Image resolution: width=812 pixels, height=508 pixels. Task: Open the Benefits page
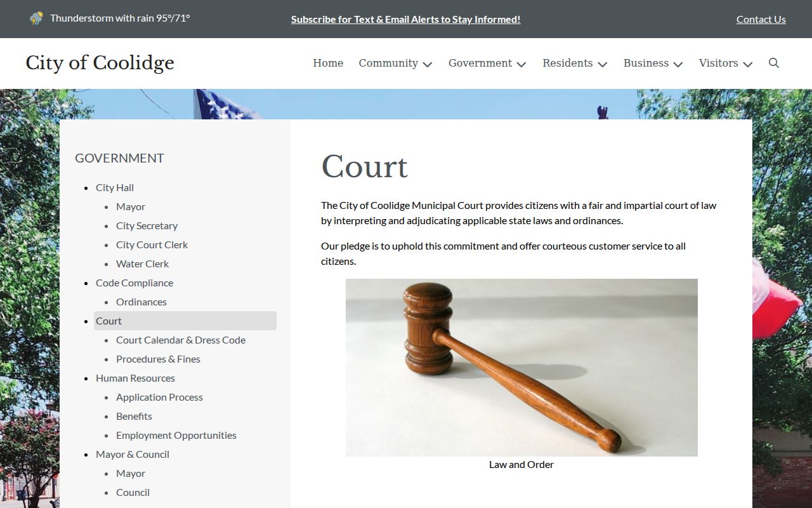tap(134, 416)
